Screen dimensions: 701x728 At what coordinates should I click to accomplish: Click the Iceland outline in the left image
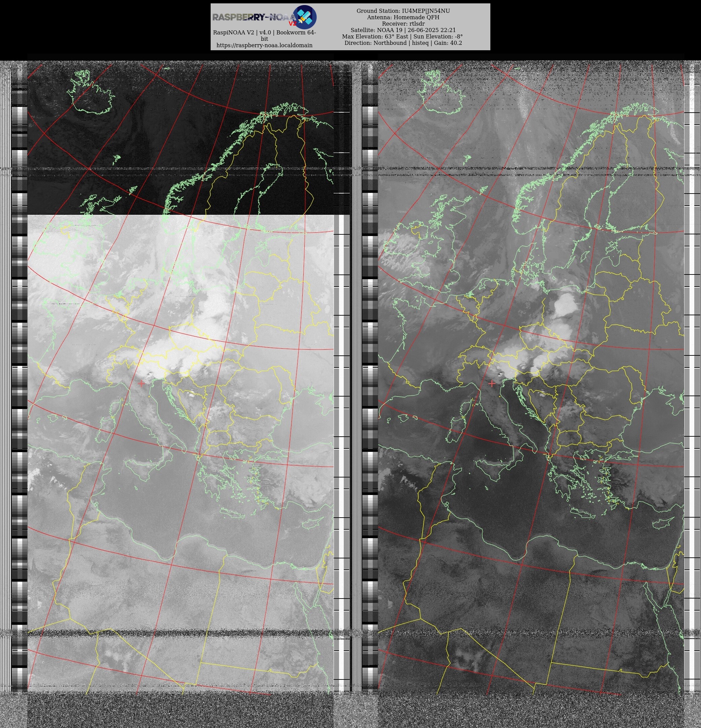91,91
